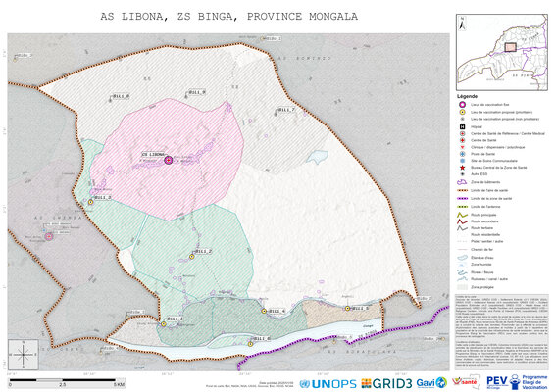
Task: Click the Centre de Santé de Référence legend icon
Action: 462,133
